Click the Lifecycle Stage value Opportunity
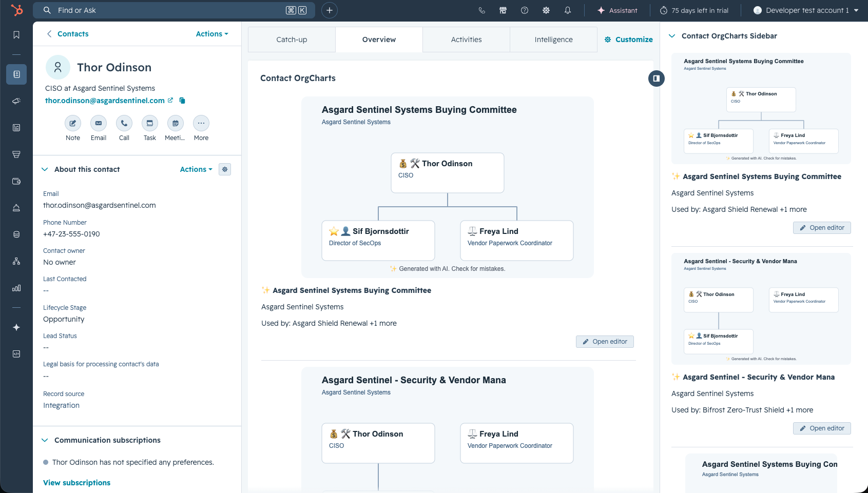Image resolution: width=868 pixels, height=493 pixels. 64,319
